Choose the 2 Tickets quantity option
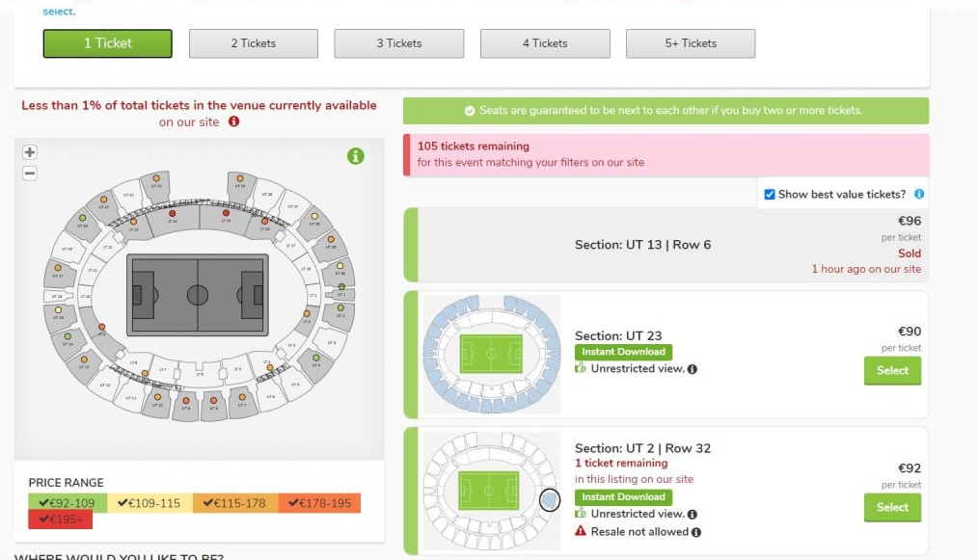This screenshot has height=560, width=978. 253,43
